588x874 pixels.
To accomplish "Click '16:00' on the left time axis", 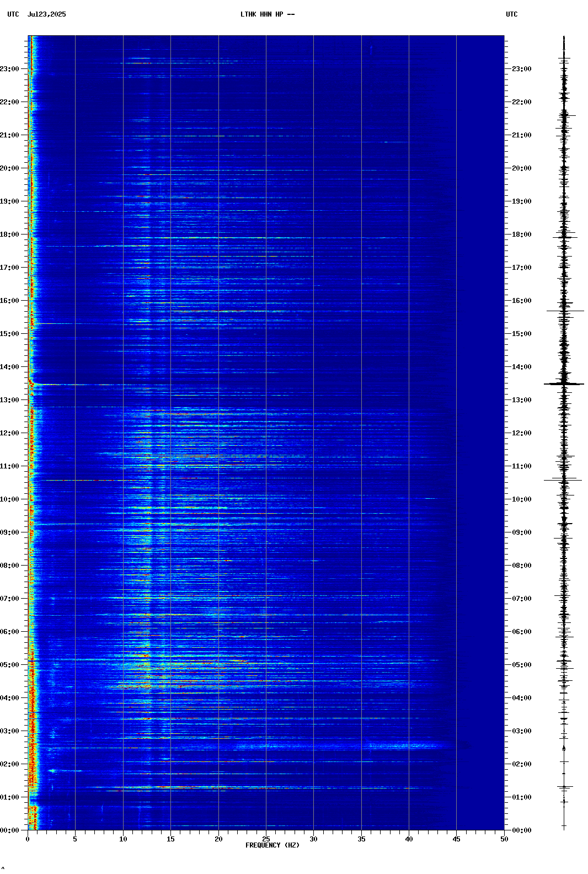I will click(x=9, y=301).
